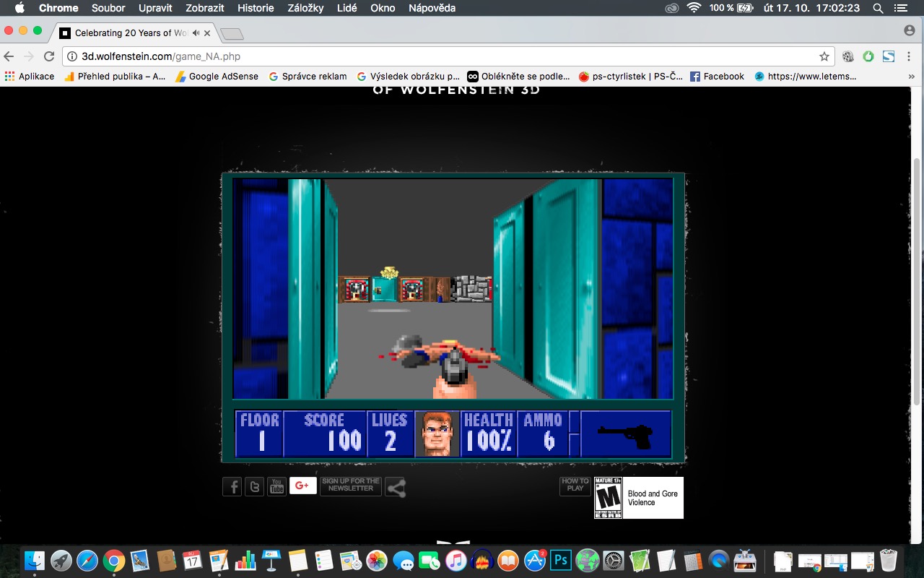
Task: Close the Celebrating 20 Years tab
Action: 208,33
